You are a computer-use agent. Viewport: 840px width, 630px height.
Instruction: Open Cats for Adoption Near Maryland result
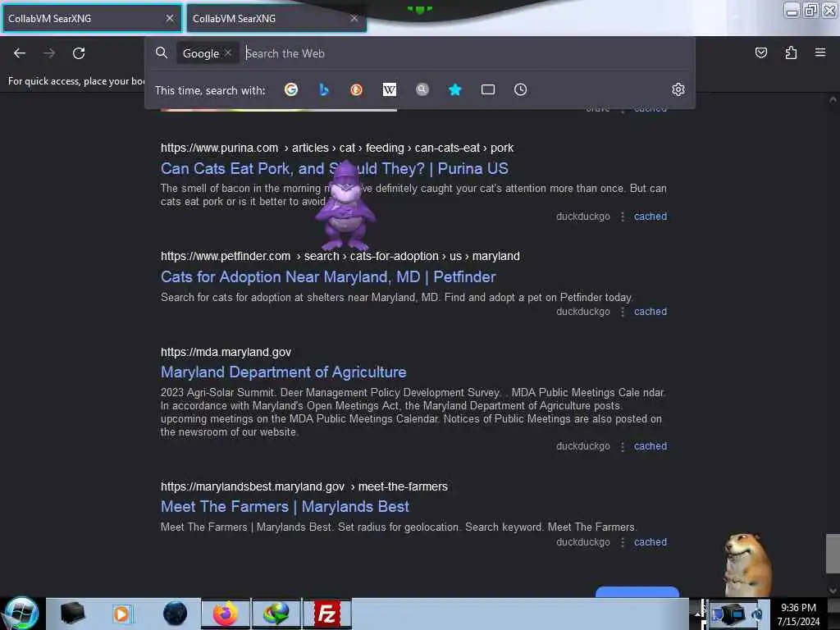click(328, 277)
